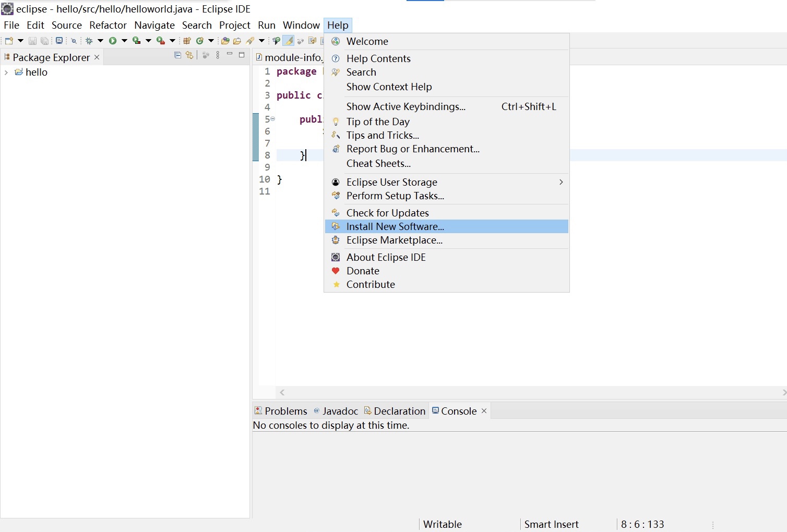The height and width of the screenshot is (532, 787).
Task: Click the New file wizard icon
Action: (9, 41)
